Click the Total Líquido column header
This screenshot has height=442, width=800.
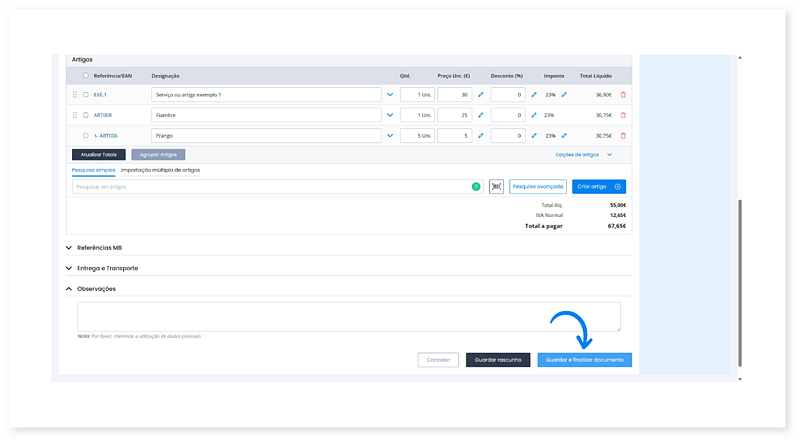(595, 76)
